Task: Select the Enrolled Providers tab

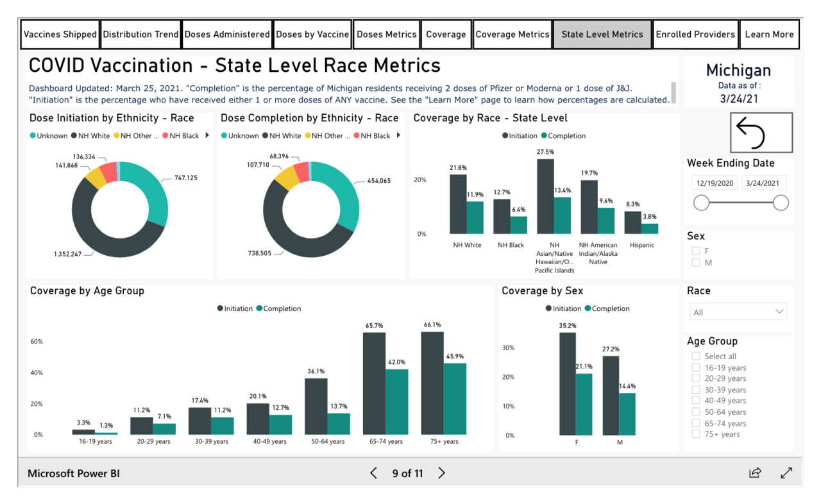Action: pyautogui.click(x=695, y=34)
